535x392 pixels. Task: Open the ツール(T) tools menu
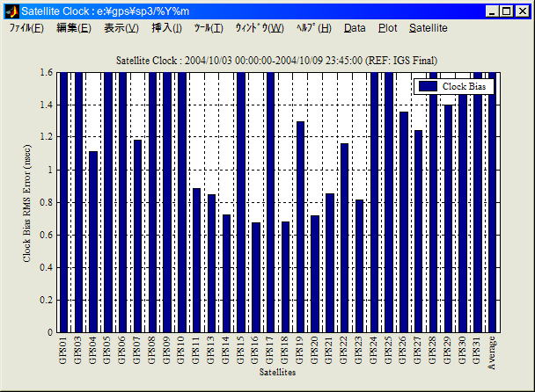209,28
